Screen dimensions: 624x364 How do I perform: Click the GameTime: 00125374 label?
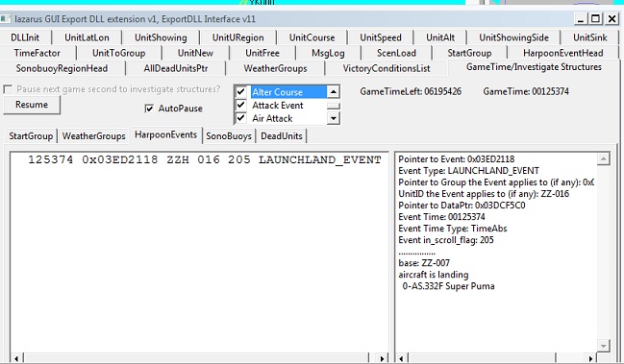[526, 91]
